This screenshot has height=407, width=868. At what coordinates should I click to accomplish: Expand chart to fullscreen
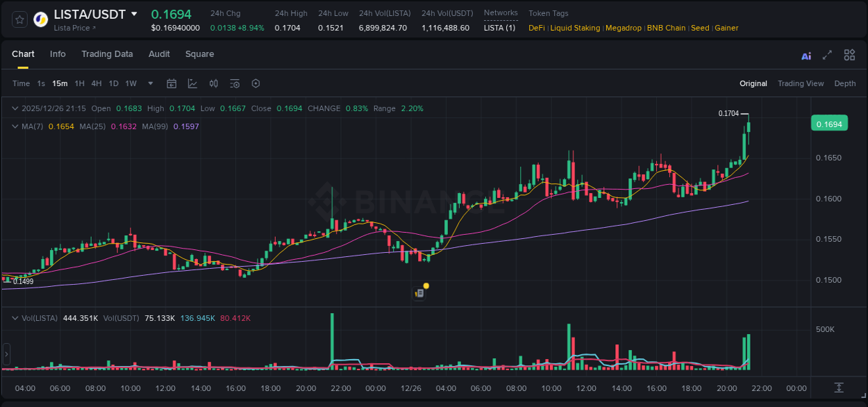(x=827, y=55)
